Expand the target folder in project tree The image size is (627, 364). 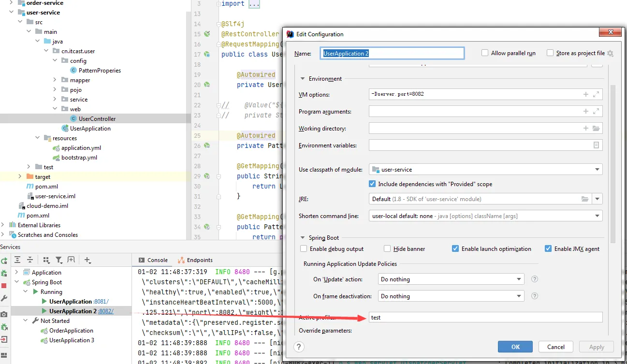(20, 176)
